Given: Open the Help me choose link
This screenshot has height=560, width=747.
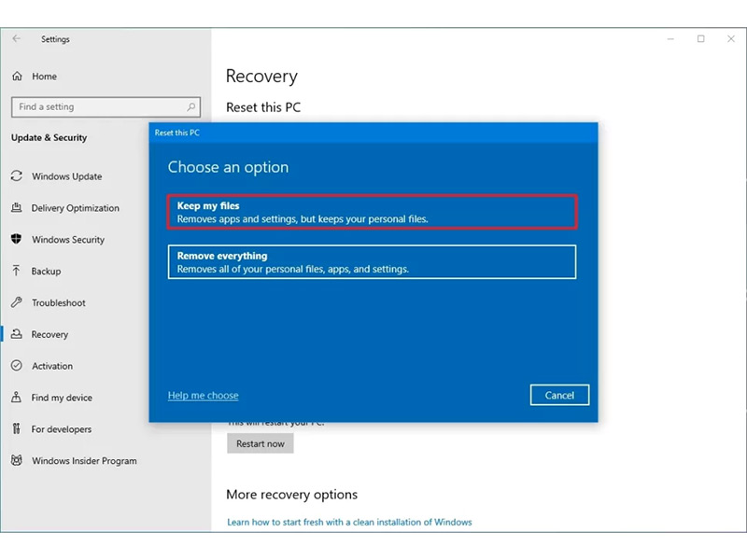Looking at the screenshot, I should (203, 395).
